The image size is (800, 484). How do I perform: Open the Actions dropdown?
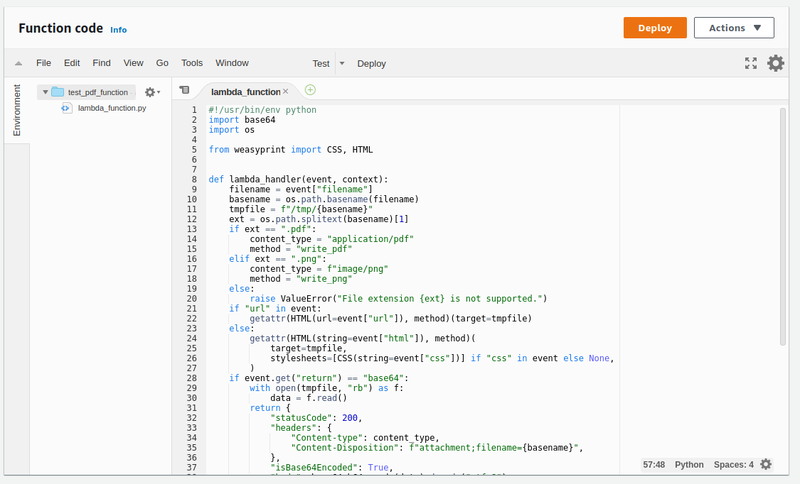coord(733,28)
